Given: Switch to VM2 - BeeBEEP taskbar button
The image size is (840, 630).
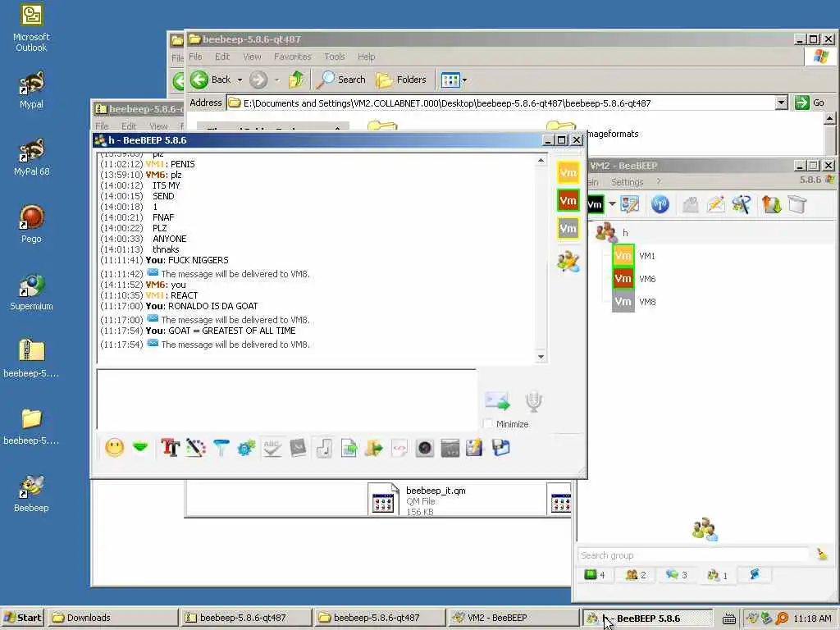Looking at the screenshot, I should pos(513,618).
